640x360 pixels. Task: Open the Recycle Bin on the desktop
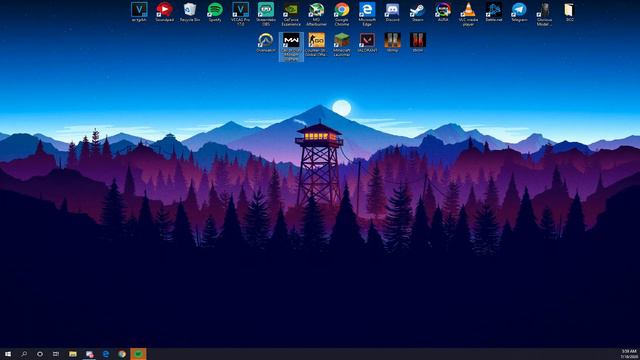190,12
